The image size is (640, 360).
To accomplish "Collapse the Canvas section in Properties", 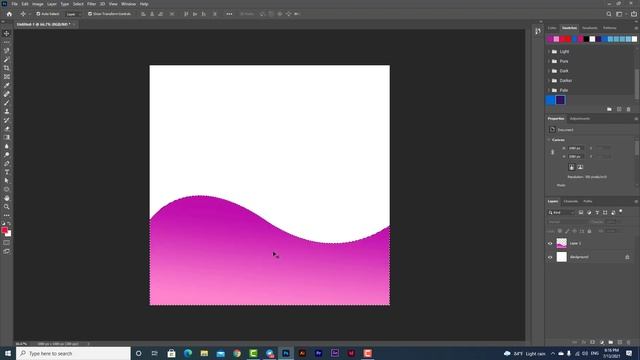I will tap(549, 140).
